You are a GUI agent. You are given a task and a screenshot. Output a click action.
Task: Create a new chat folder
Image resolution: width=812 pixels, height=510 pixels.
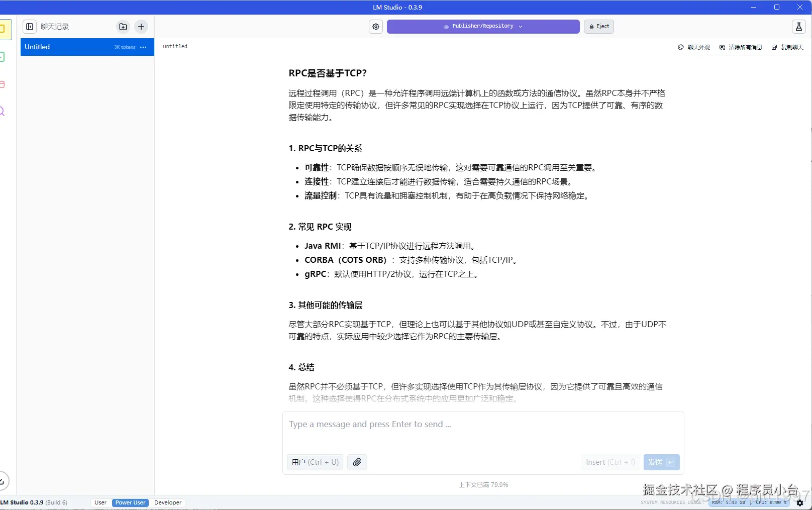coord(123,27)
